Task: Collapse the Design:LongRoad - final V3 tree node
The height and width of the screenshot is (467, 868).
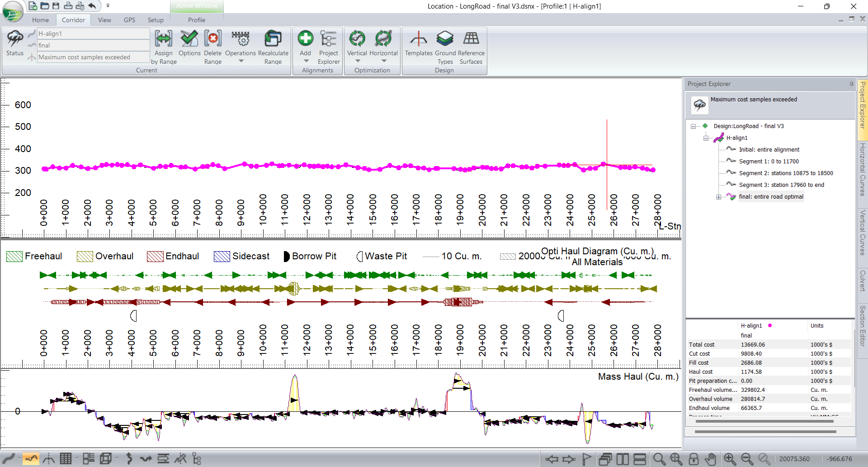Action: (x=693, y=126)
